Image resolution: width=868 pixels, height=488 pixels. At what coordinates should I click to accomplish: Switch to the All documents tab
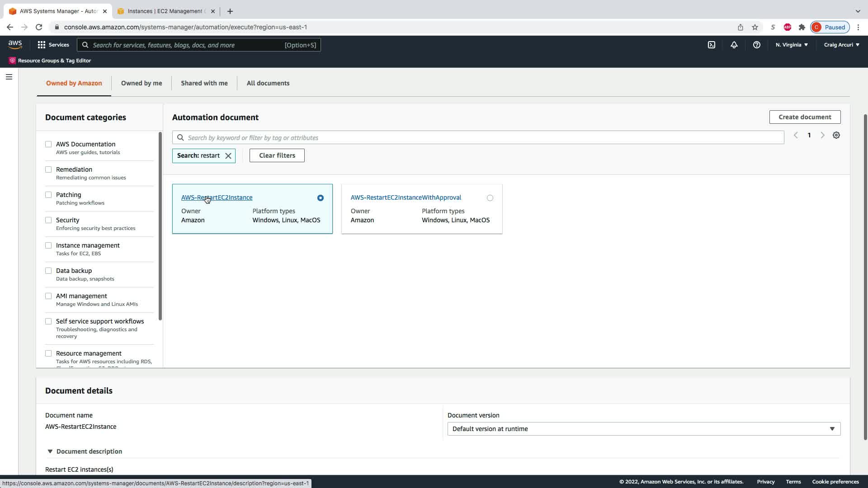268,83
